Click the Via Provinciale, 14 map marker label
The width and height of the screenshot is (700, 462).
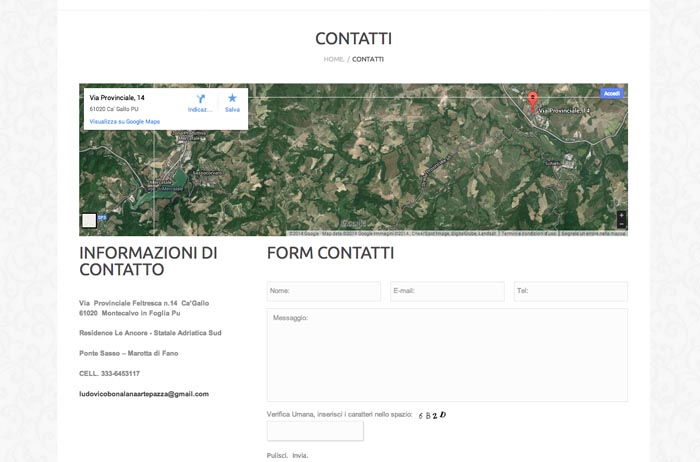[564, 110]
